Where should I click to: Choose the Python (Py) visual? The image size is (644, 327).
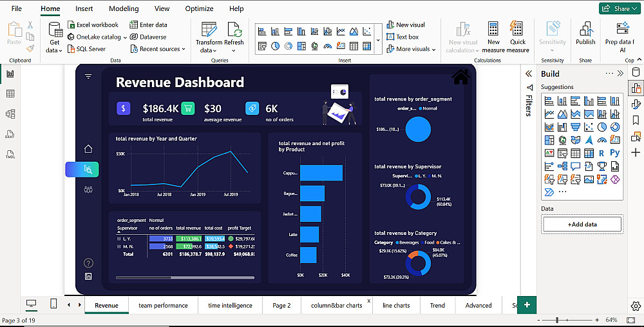coord(615,153)
